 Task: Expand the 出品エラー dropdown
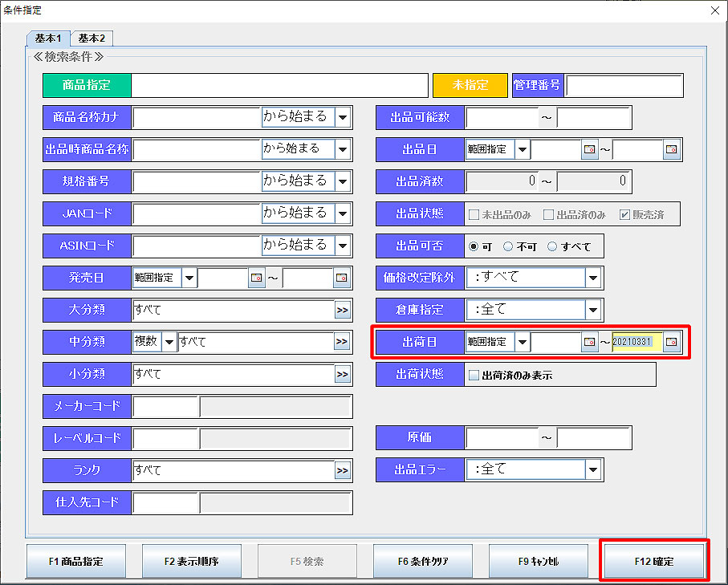(593, 469)
